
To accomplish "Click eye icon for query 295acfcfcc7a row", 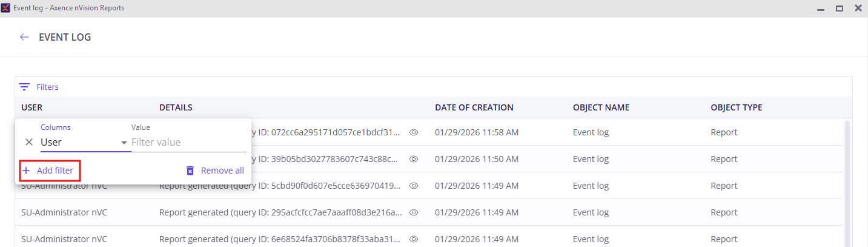I will coord(414,212).
